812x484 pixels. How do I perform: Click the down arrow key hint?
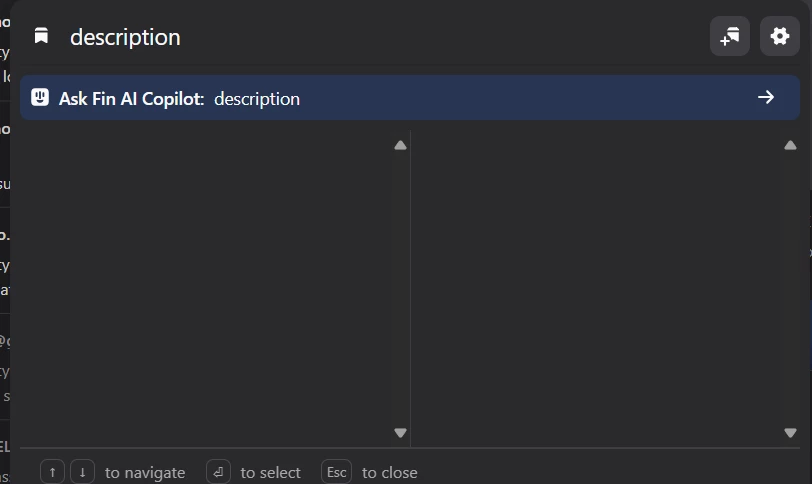pyautogui.click(x=82, y=472)
